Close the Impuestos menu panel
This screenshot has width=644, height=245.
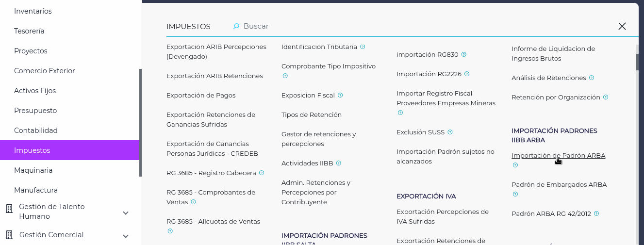point(622,26)
